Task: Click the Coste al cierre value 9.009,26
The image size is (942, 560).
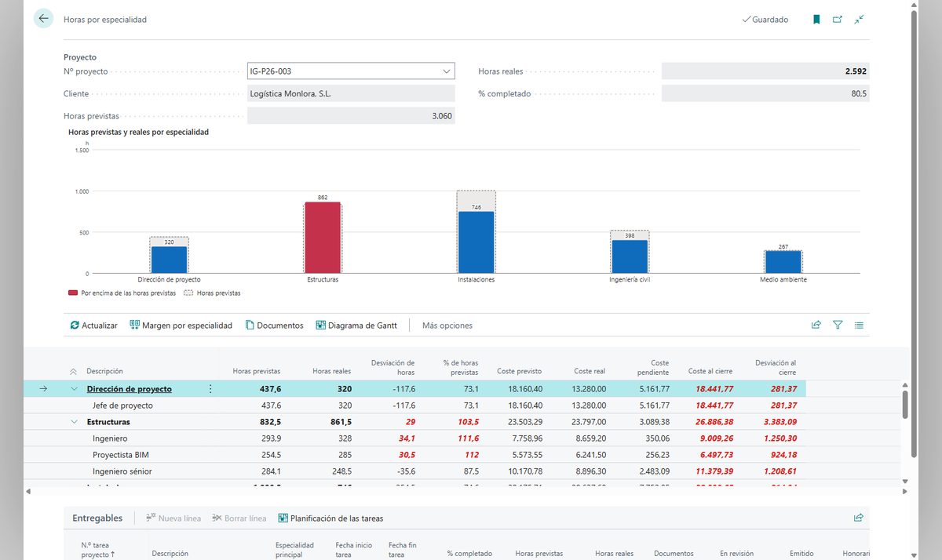Action: point(716,438)
